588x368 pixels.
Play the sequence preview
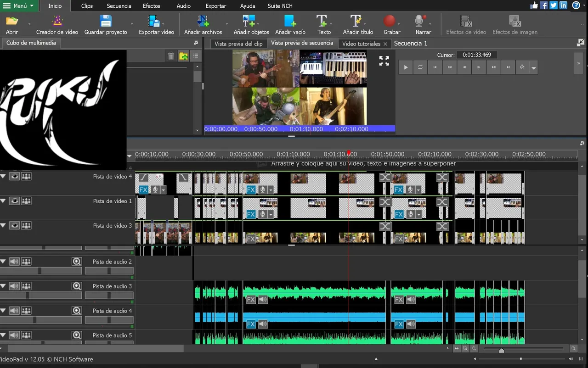[x=405, y=67]
